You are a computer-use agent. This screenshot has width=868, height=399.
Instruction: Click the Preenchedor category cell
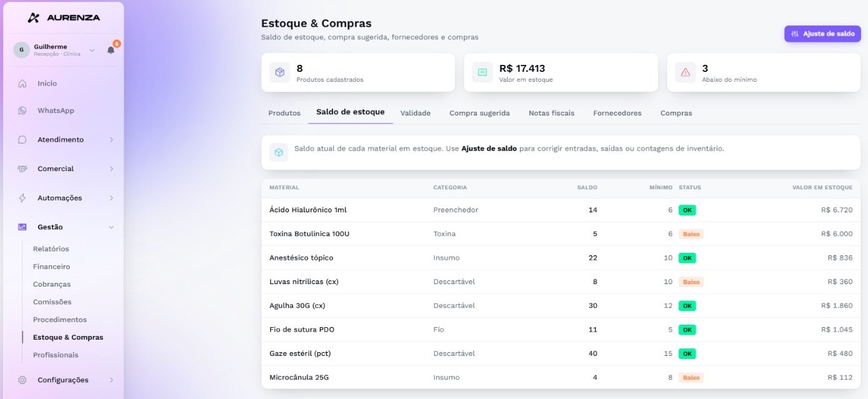[456, 210]
